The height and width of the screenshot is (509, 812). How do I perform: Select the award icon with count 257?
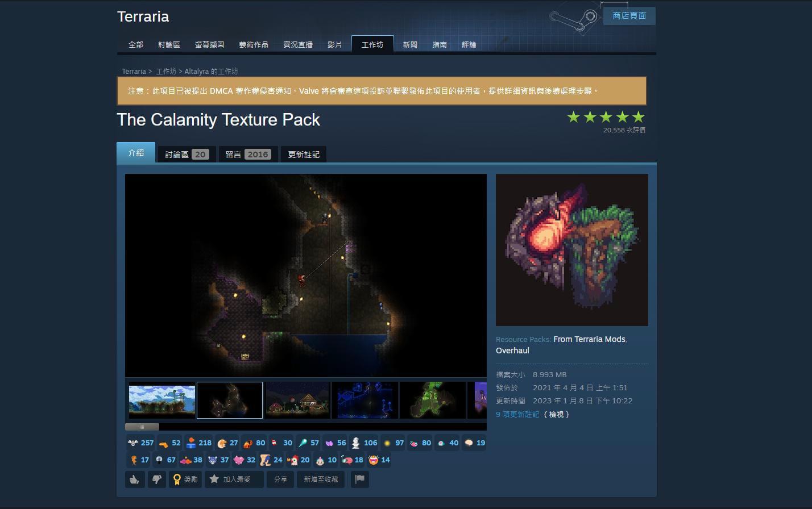click(x=140, y=443)
